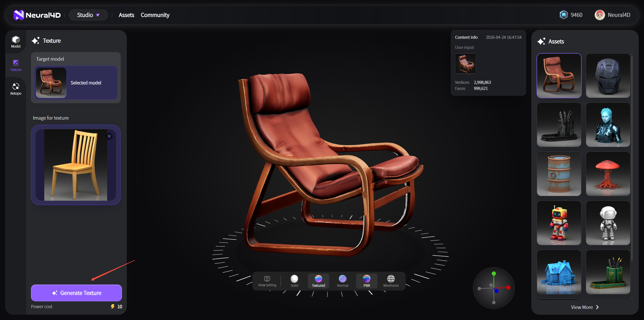Open the Studio dropdown menu
The height and width of the screenshot is (320, 644).
(x=88, y=15)
